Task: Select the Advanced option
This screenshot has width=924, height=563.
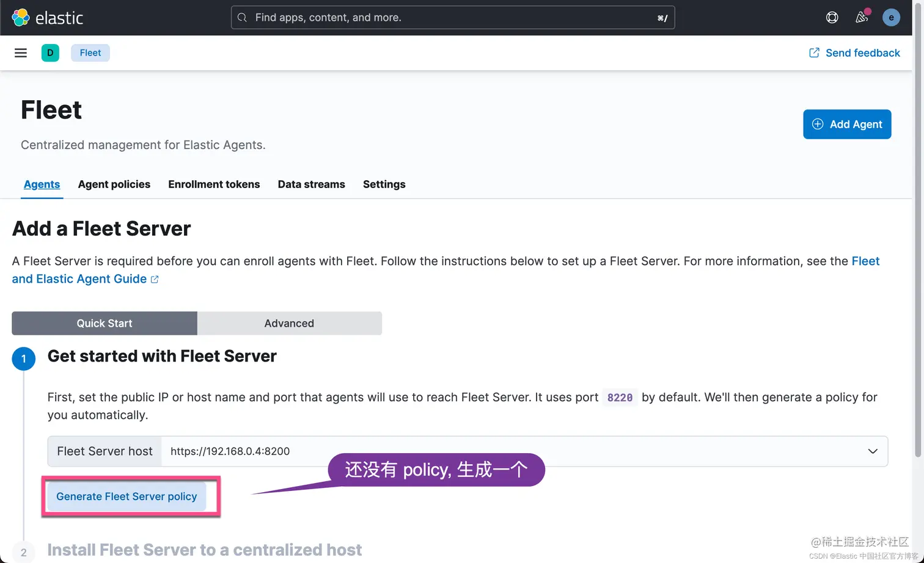Action: 290,323
